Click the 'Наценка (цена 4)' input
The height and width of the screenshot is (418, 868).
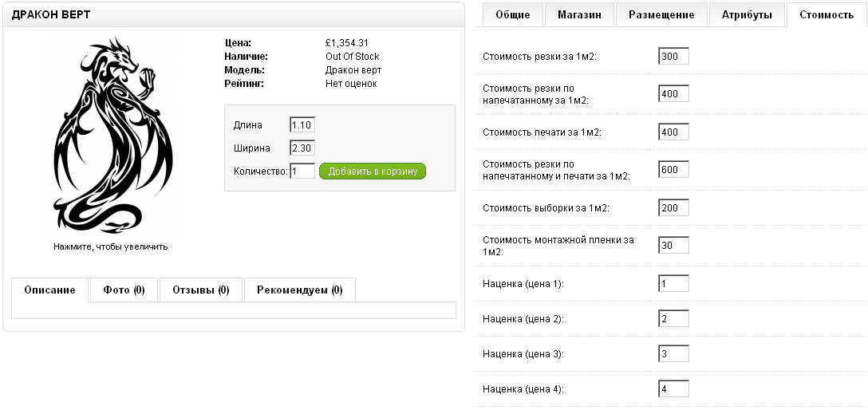pyautogui.click(x=673, y=388)
